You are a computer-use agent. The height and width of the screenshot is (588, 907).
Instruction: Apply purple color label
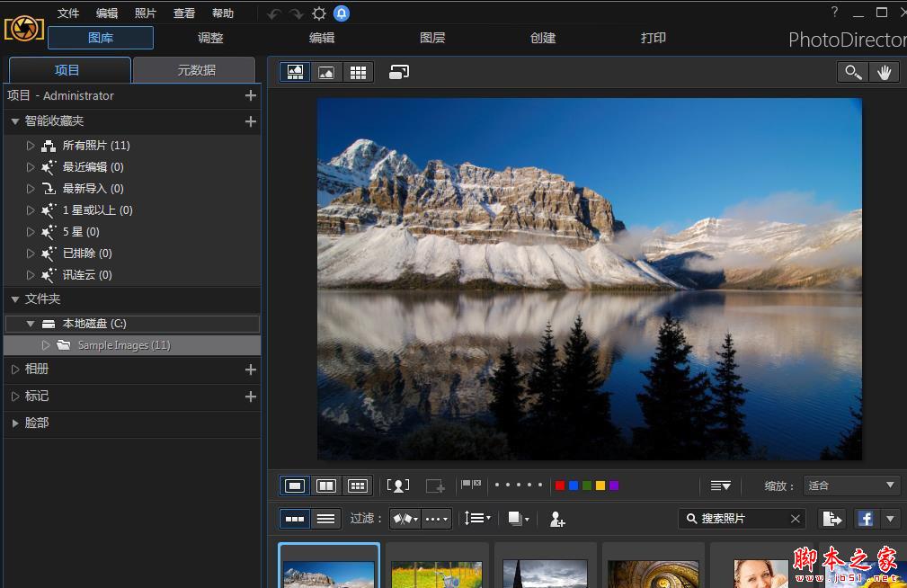tap(614, 486)
